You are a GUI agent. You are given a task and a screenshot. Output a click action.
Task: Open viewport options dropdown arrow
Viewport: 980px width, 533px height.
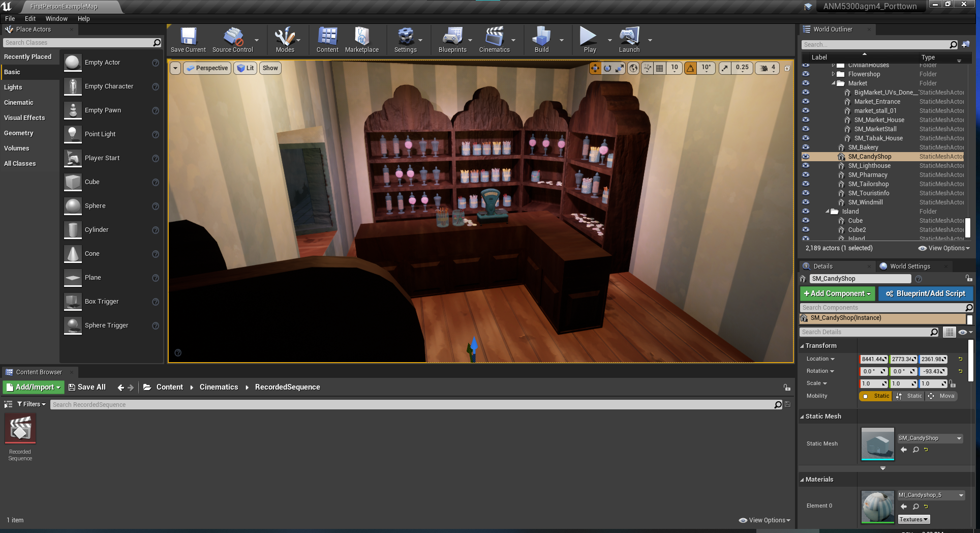click(175, 68)
